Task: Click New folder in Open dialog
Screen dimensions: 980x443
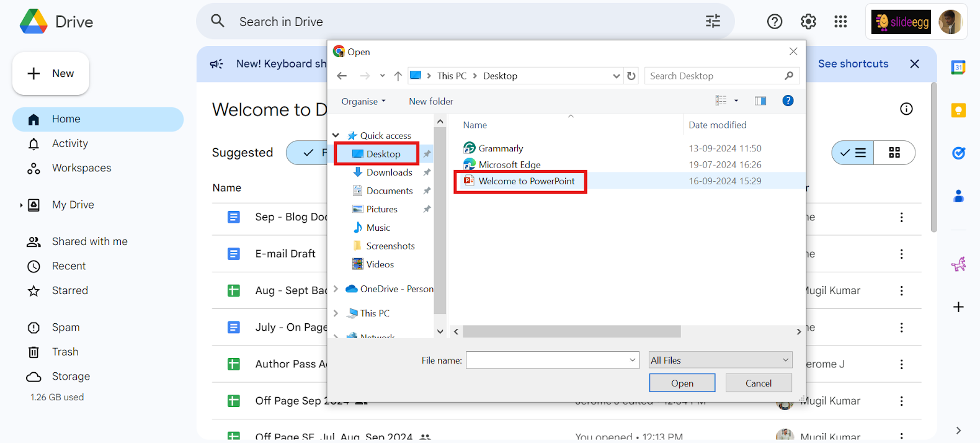Action: click(x=431, y=101)
